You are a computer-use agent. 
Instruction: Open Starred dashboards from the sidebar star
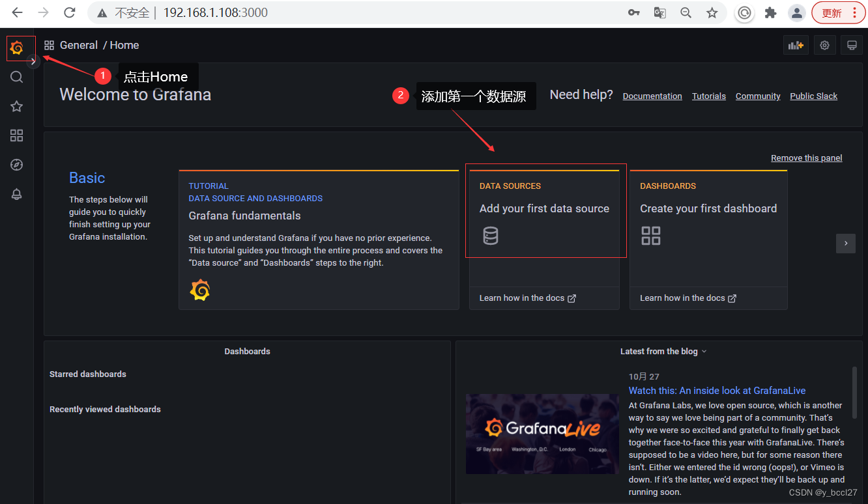pos(17,106)
